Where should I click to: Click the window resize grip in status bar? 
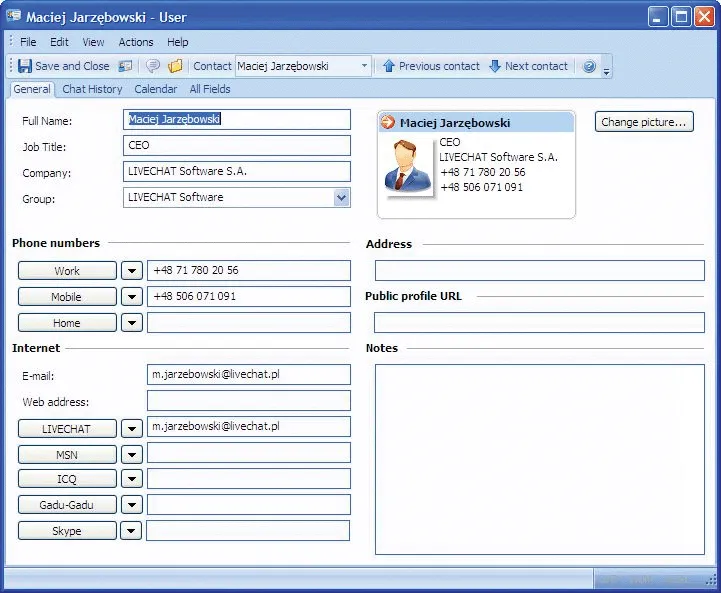[x=711, y=580]
